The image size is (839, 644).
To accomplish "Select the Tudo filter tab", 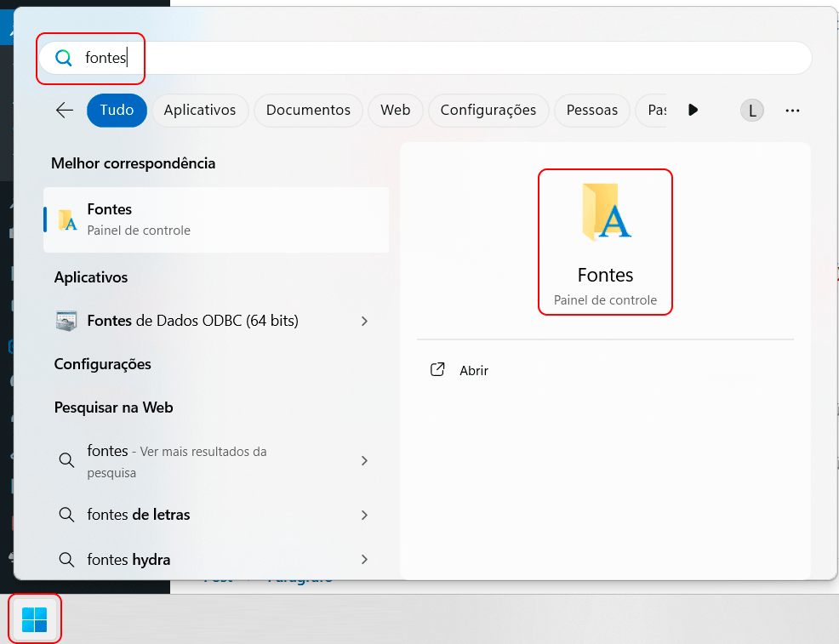I will [x=117, y=111].
